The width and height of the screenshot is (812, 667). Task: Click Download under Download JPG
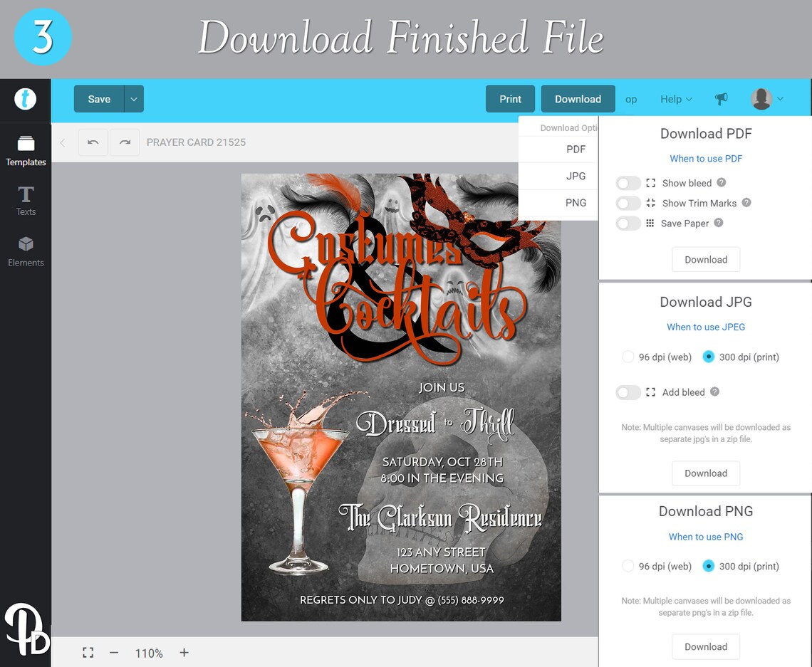pos(706,473)
